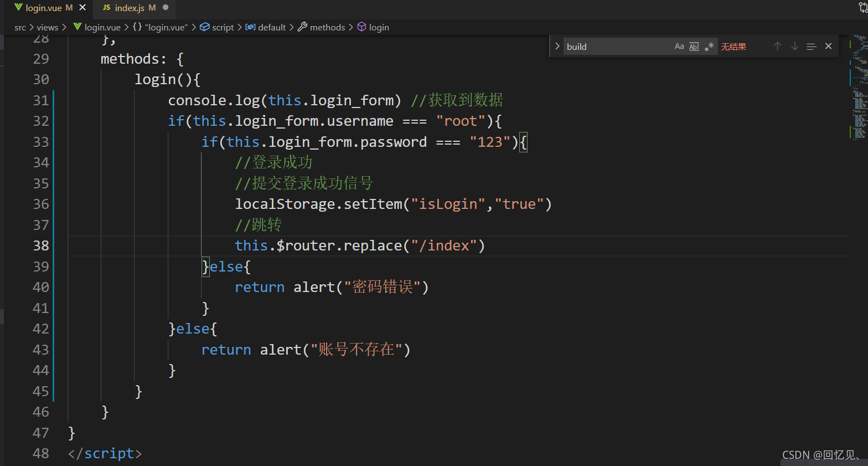The image size is (868, 466).
Task: Click 'src' in the breadcrumb path
Action: coord(20,27)
